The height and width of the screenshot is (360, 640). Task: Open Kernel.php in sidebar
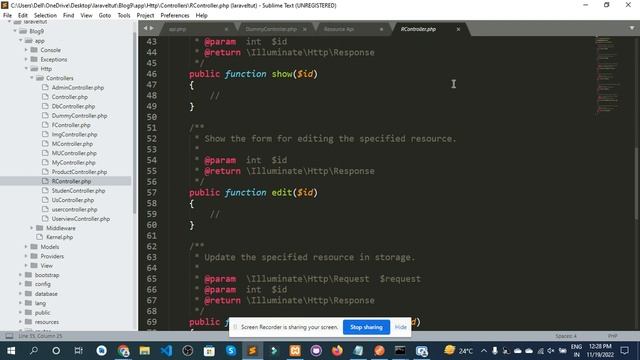(x=60, y=237)
